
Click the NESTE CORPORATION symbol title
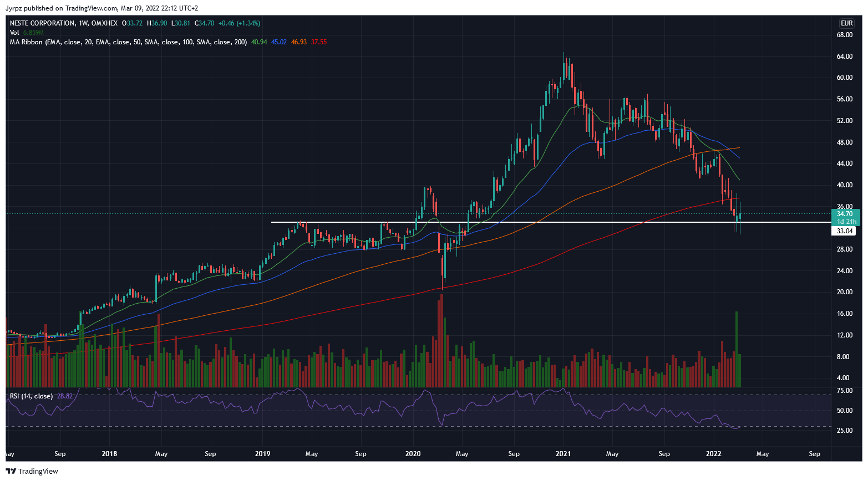[42, 23]
